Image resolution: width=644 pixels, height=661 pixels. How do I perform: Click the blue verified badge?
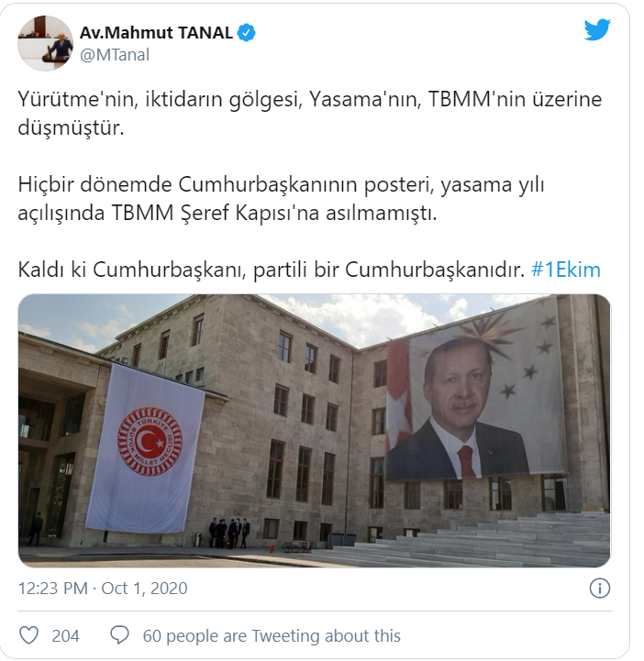click(247, 33)
